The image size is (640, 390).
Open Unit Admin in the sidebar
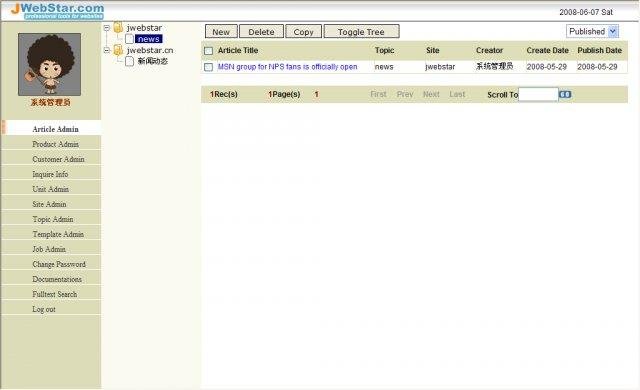51,189
